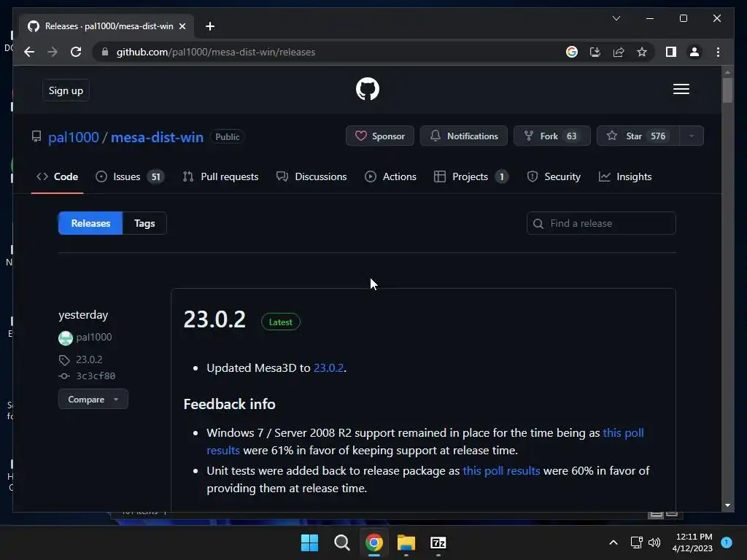Open the Actions tab
Screen dimensions: 747x560
[390, 176]
